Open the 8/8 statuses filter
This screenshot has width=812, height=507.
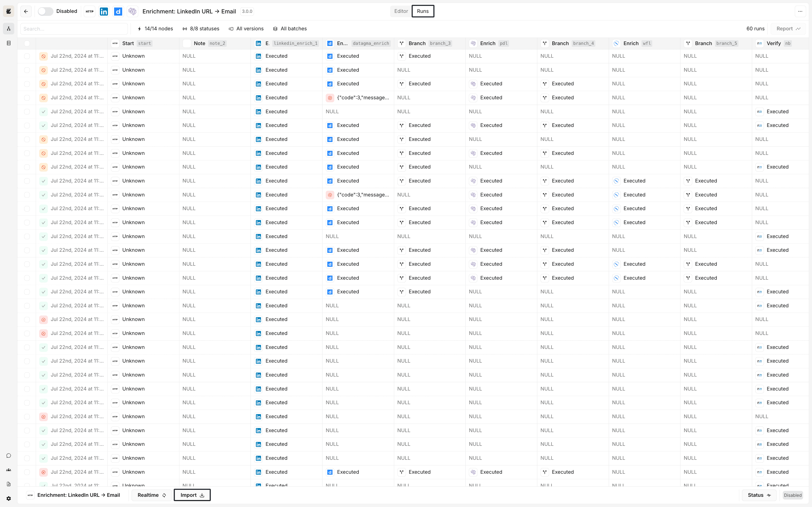(201, 29)
